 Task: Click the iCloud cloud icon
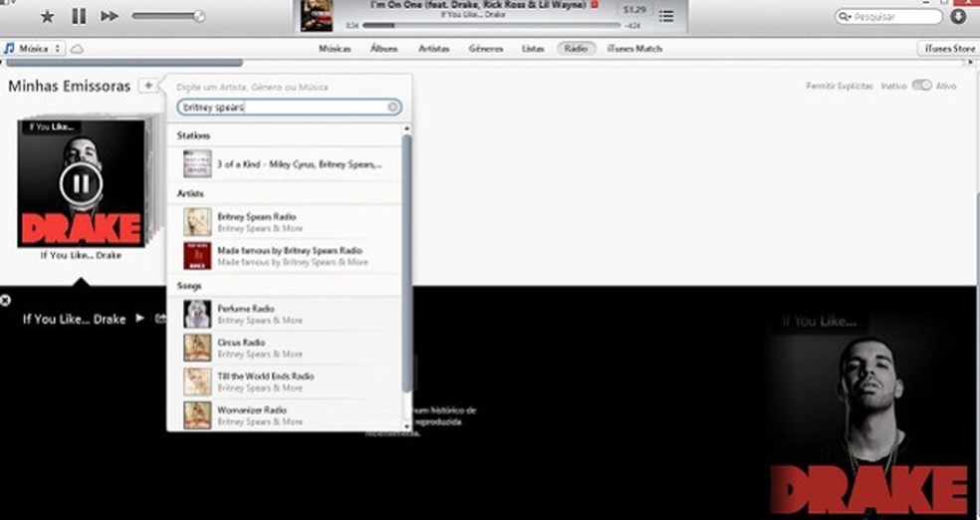click(x=77, y=49)
